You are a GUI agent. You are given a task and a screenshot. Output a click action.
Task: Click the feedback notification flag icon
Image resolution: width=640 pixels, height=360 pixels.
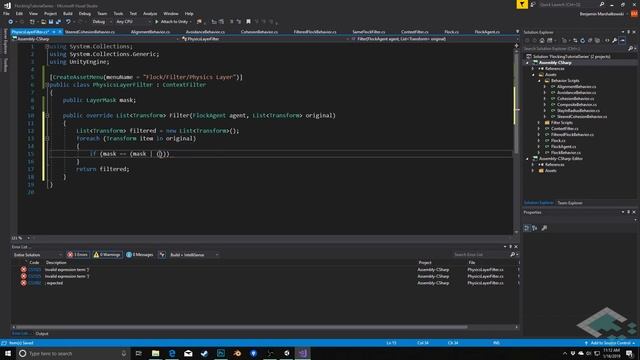coord(522,4)
